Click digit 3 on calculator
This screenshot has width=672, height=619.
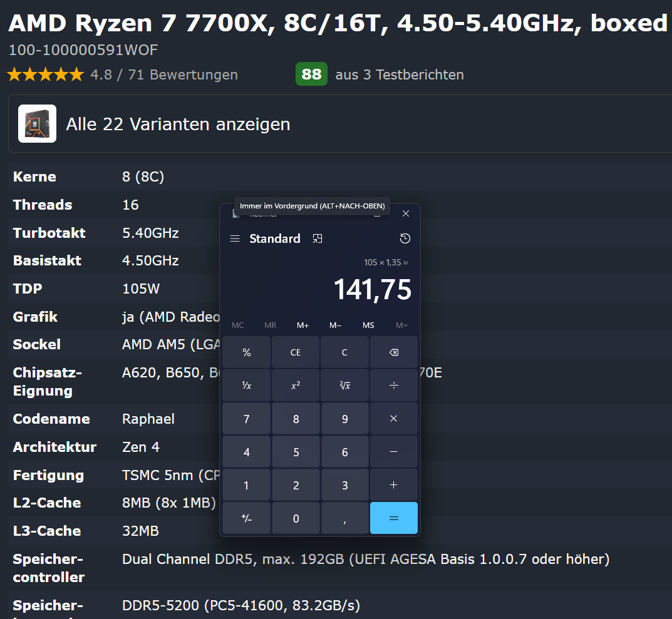(x=344, y=485)
